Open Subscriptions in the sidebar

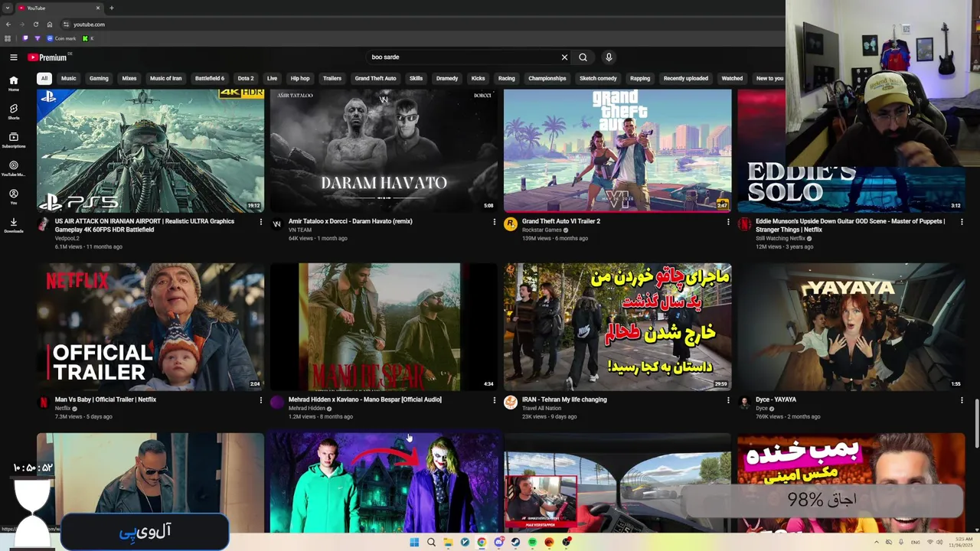pyautogui.click(x=13, y=140)
